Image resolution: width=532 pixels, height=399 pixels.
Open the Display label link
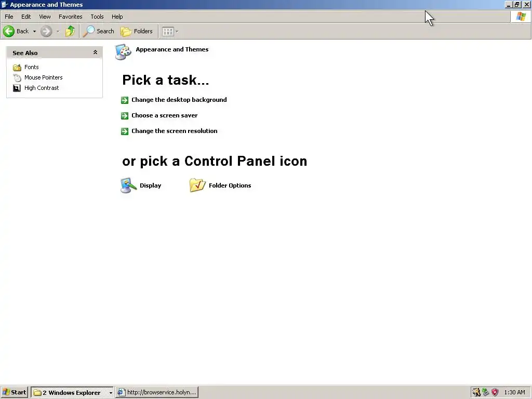[x=150, y=185]
